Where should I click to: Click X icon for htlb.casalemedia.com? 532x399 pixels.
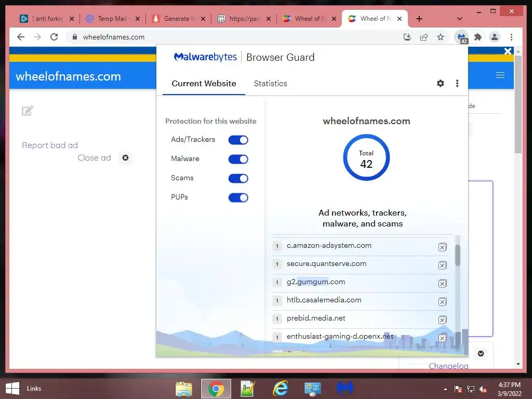click(442, 302)
